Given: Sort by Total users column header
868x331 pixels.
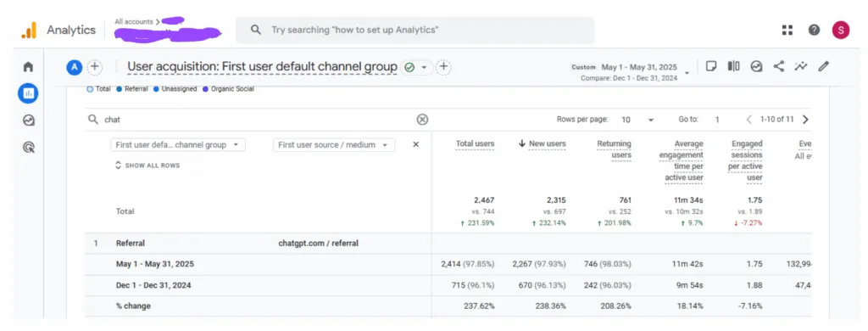Looking at the screenshot, I should (475, 143).
